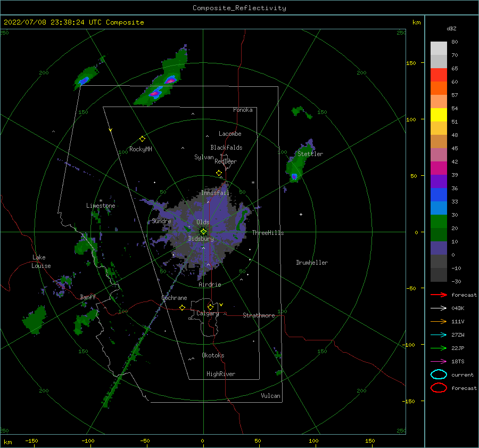This screenshot has height=448, width=479.
Task: Click the slate-violet 0-10 dBZ color swatch
Action: pos(439,248)
